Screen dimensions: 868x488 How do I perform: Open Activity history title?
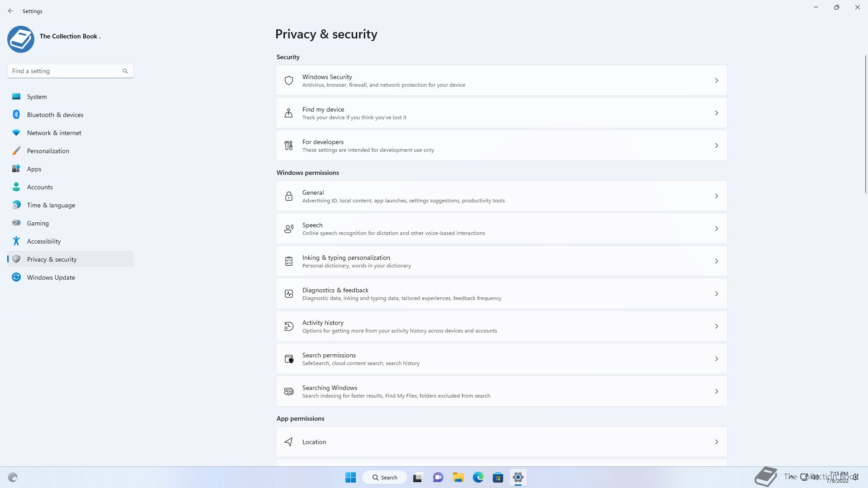tap(323, 323)
